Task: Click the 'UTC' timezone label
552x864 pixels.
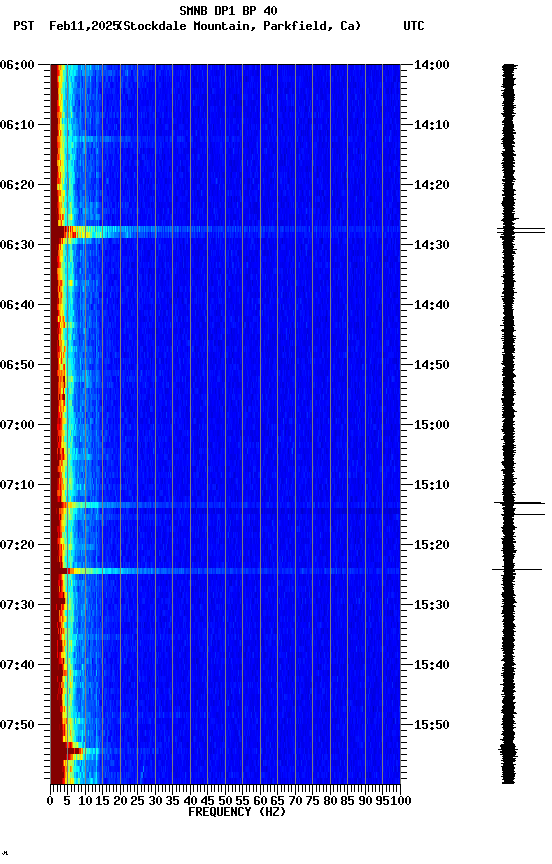Action: (414, 26)
